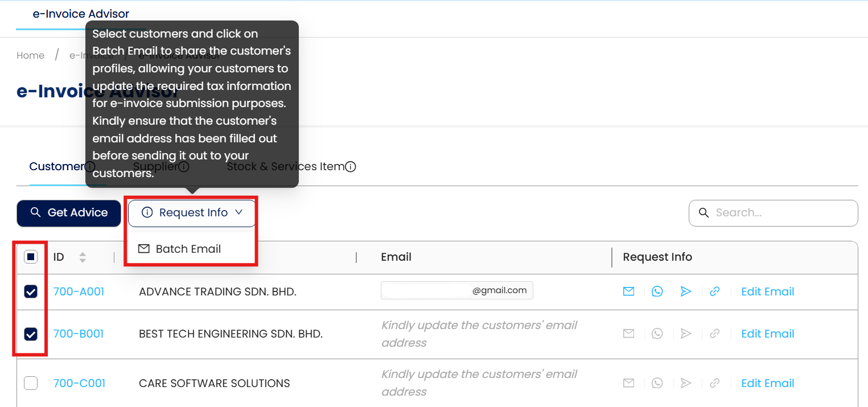The image size is (868, 407).
Task: Toggle the select-all header checkbox
Action: (31, 257)
